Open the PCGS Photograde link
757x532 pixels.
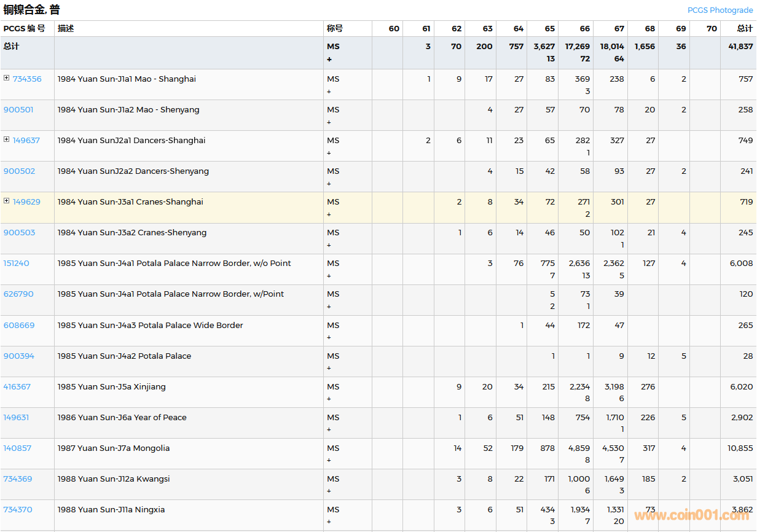tap(720, 10)
